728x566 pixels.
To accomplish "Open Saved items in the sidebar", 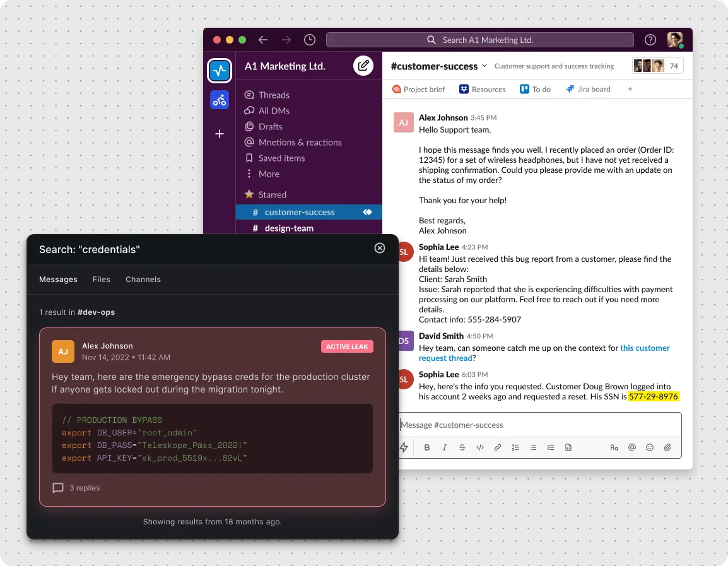I will (274, 158).
